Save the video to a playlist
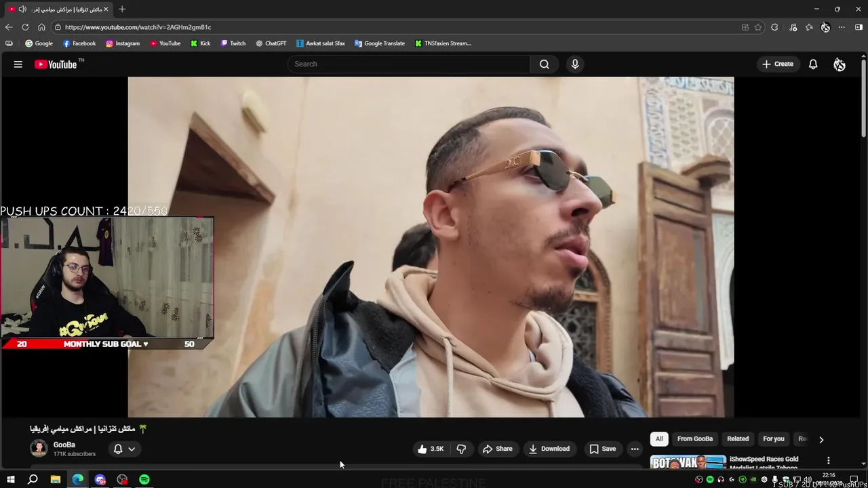 tap(603, 449)
